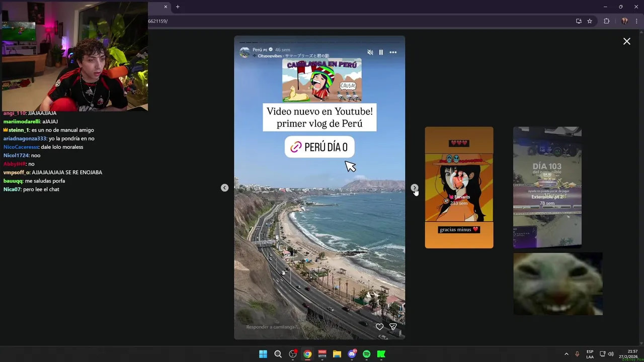Click the crown badge next to steinn_1
The image size is (644, 362).
6,130
